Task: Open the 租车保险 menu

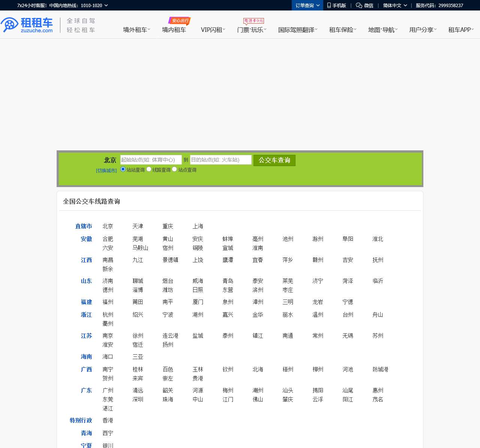Action: tap(341, 30)
